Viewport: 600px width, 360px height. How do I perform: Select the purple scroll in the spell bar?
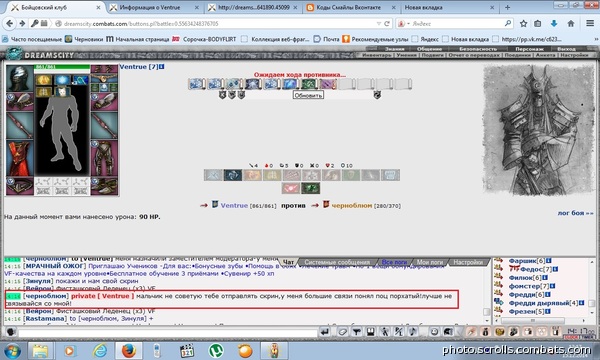tap(328, 84)
